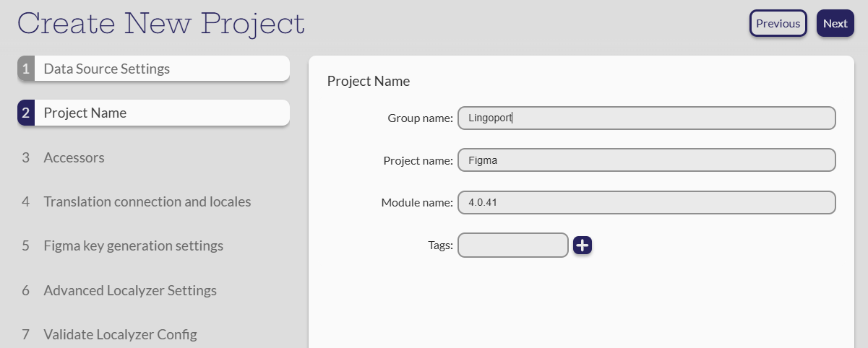Click the "Create New Project" page title
The width and height of the screenshot is (868, 348).
click(x=161, y=24)
